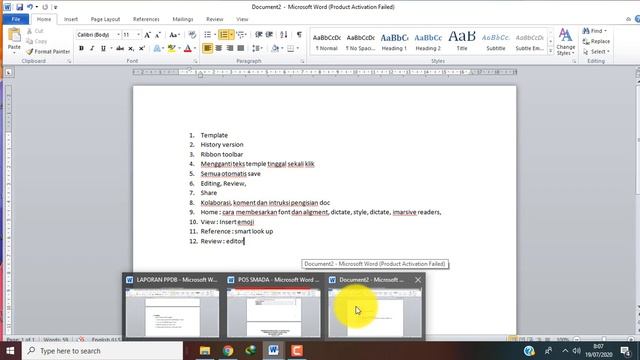Open the File tab
This screenshot has width=640, height=360.
[16, 19]
